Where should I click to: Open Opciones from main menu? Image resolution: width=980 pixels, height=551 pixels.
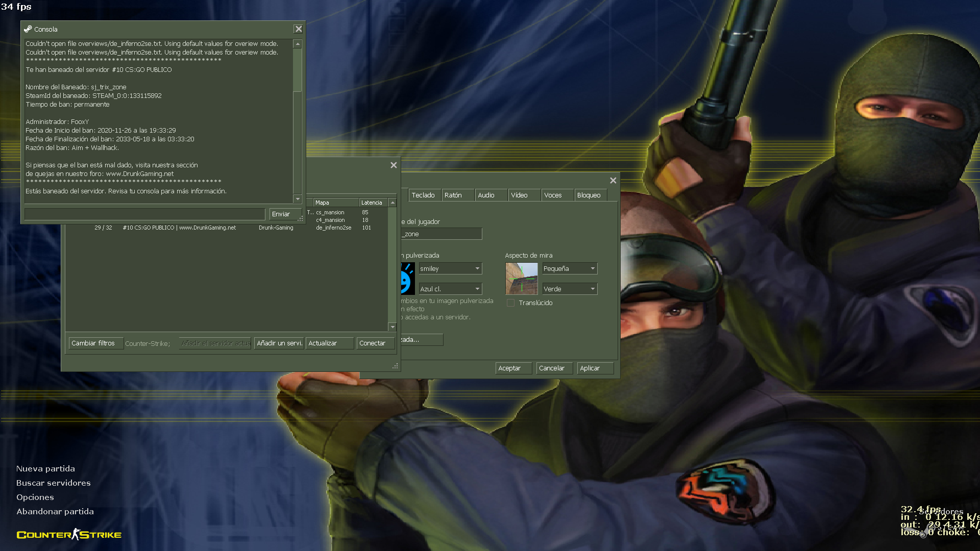pos(35,497)
